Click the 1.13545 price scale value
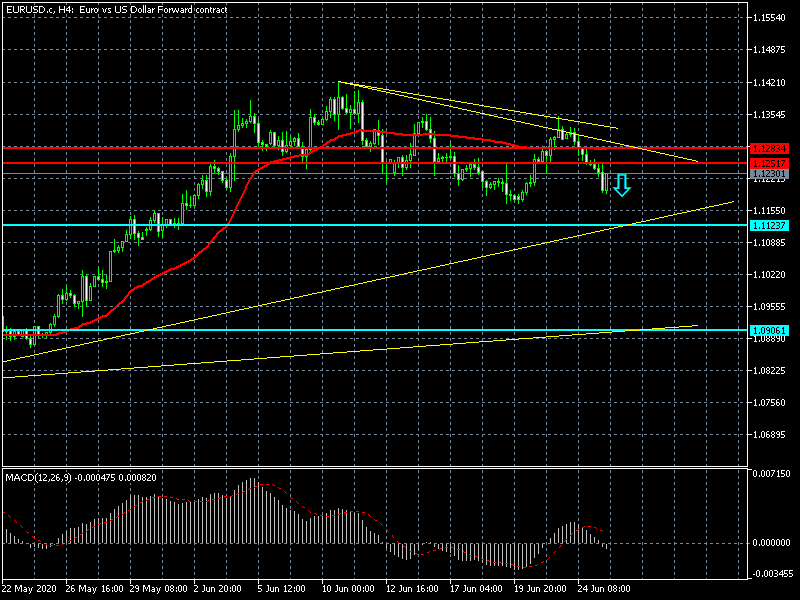This screenshot has height=600, width=800. click(769, 114)
